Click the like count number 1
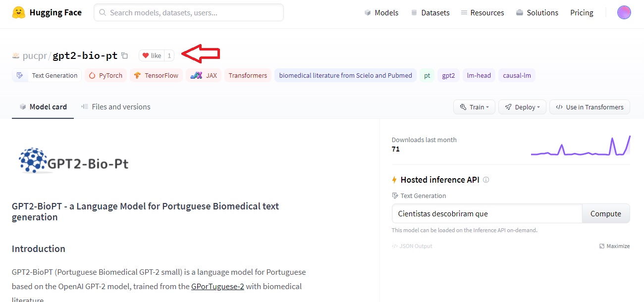Viewport: 644px width, 302px height. (169, 55)
